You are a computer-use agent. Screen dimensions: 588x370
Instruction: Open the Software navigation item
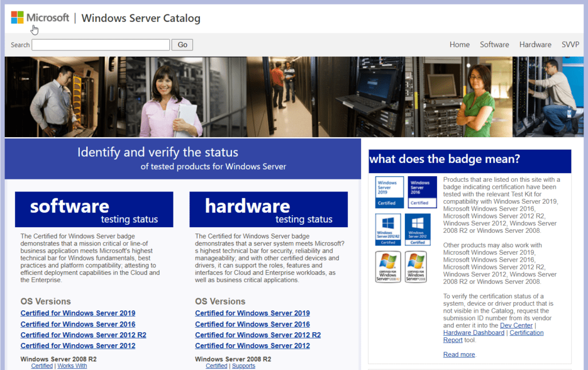(494, 45)
